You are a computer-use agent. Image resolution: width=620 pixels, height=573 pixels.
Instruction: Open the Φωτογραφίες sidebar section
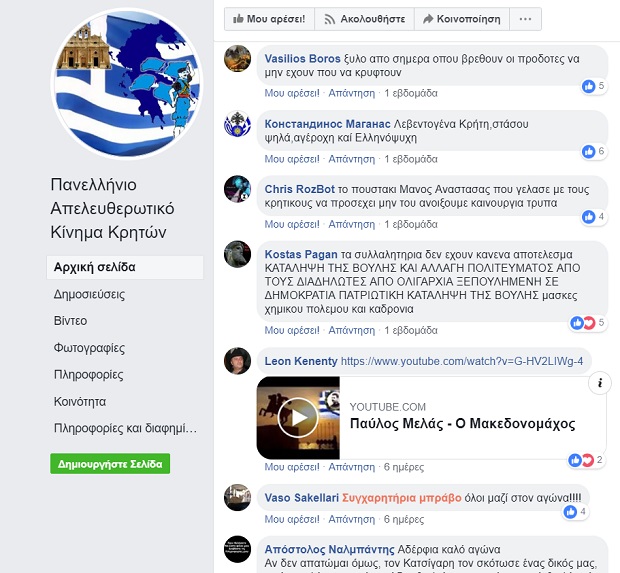(89, 348)
